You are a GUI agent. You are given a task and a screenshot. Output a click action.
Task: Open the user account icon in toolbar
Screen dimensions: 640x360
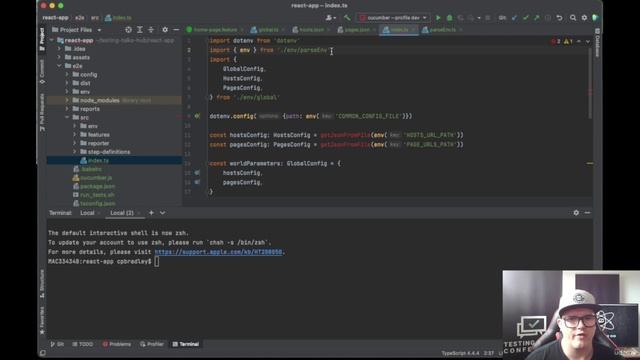[x=331, y=18]
